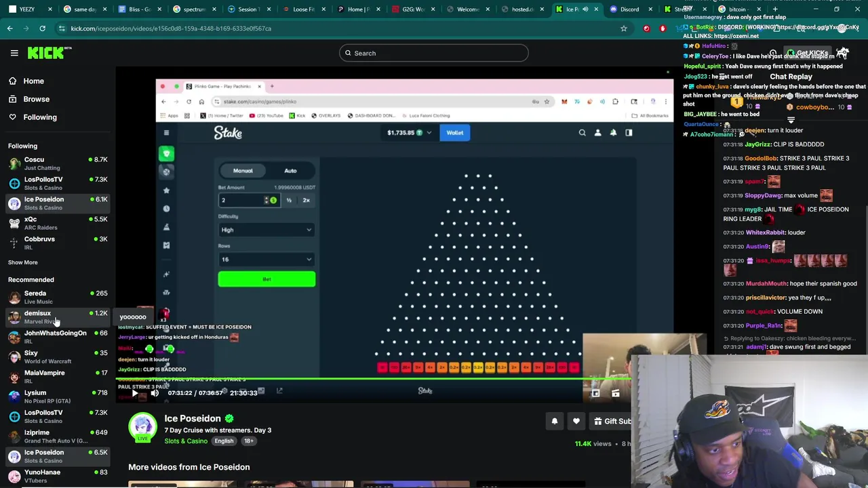
Task: Go to Home in Kick sidebar
Action: (33, 81)
